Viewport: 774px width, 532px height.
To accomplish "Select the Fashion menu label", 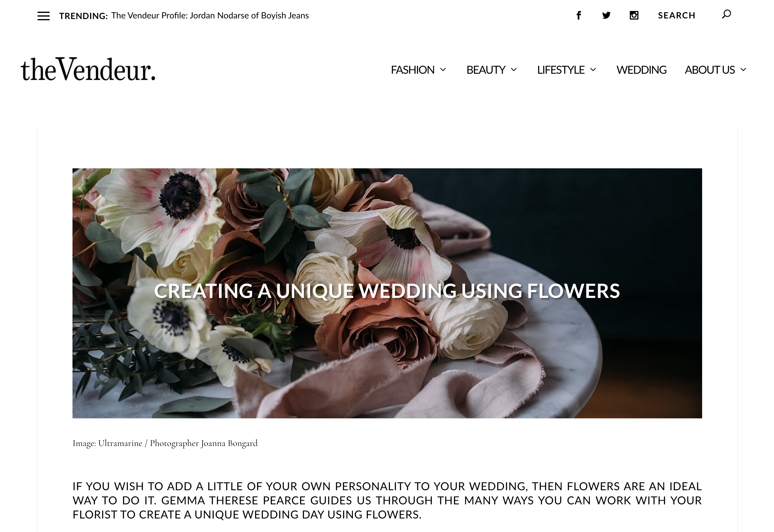I will (x=412, y=70).
